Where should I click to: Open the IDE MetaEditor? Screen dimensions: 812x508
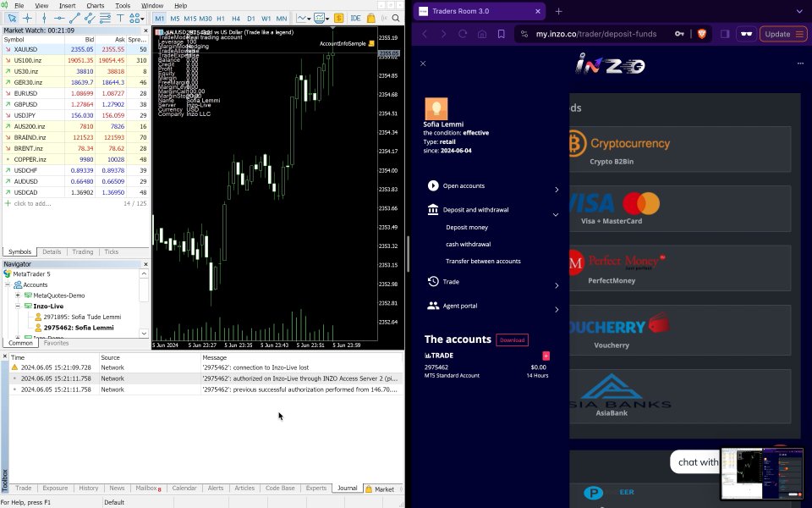[x=355, y=18]
